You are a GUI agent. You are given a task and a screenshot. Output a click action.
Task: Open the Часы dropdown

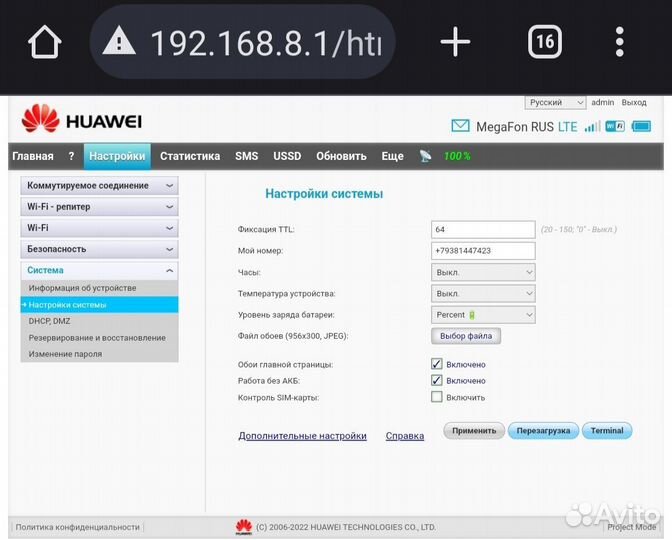[483, 272]
